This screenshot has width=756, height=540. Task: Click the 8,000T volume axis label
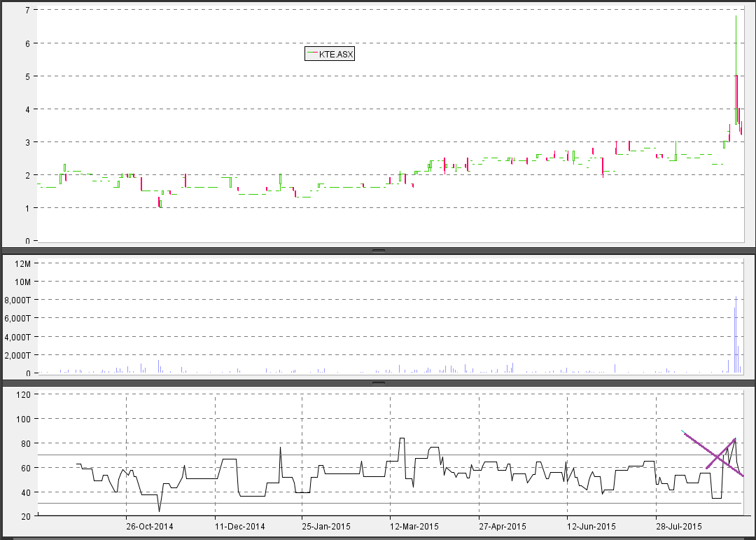pyautogui.click(x=17, y=300)
